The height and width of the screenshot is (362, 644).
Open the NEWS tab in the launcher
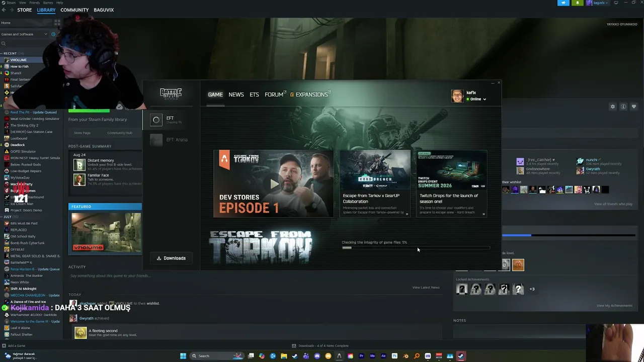(x=236, y=95)
